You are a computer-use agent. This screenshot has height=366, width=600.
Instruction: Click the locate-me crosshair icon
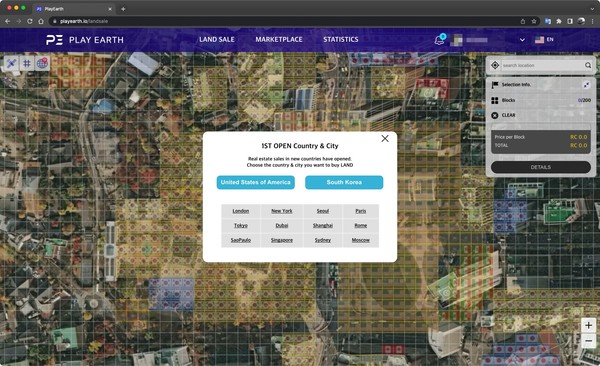coord(495,65)
